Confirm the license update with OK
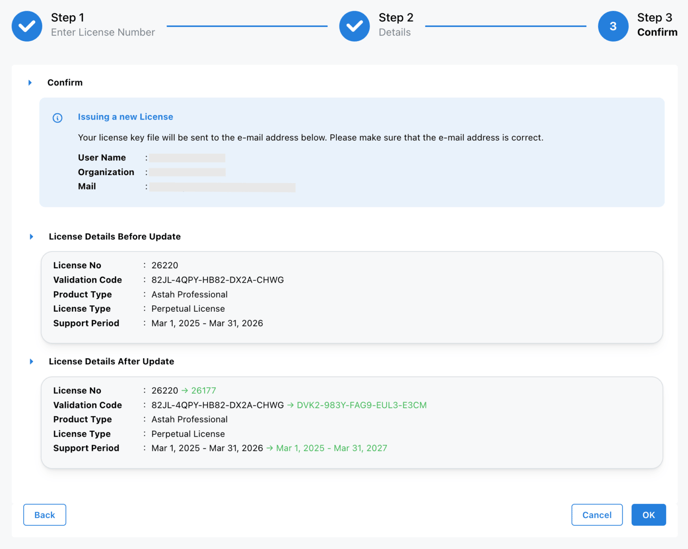688x549 pixels. 648,515
